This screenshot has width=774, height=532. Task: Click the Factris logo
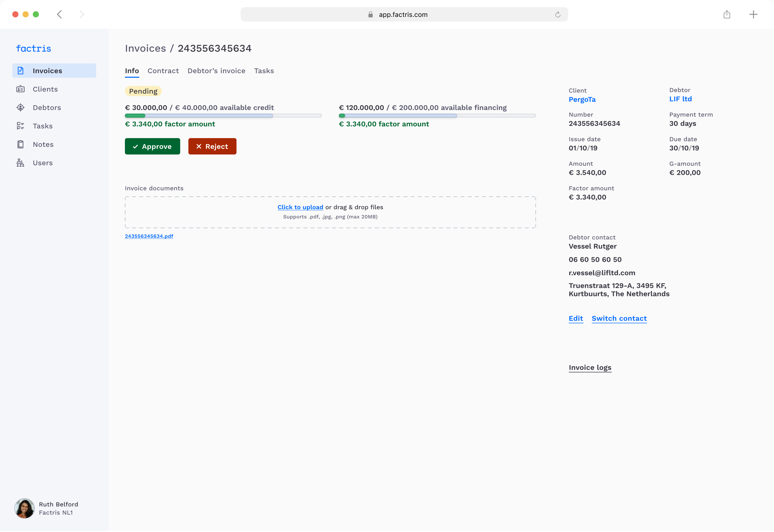point(33,48)
